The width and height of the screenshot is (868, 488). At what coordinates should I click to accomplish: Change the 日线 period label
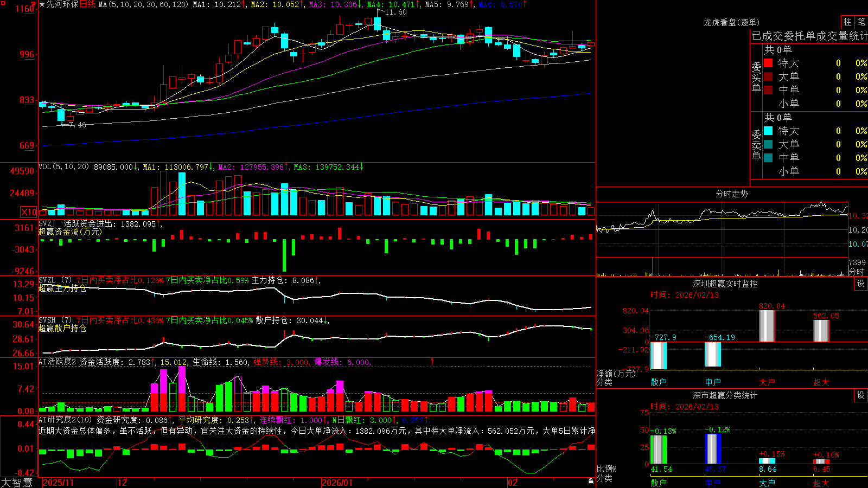point(87,4)
